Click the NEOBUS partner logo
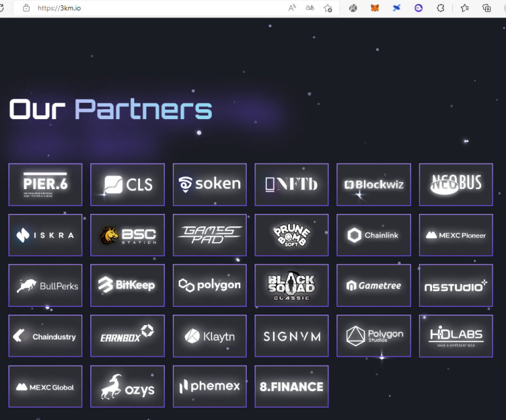 [456, 184]
